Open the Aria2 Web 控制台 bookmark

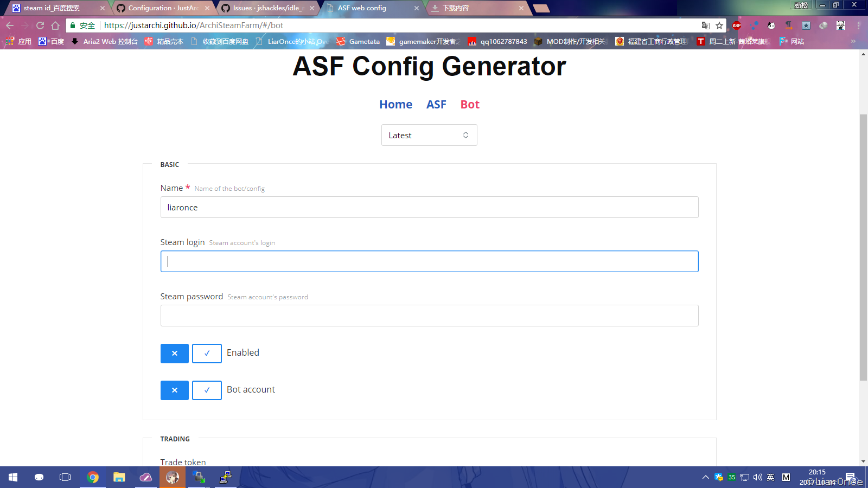click(x=105, y=41)
